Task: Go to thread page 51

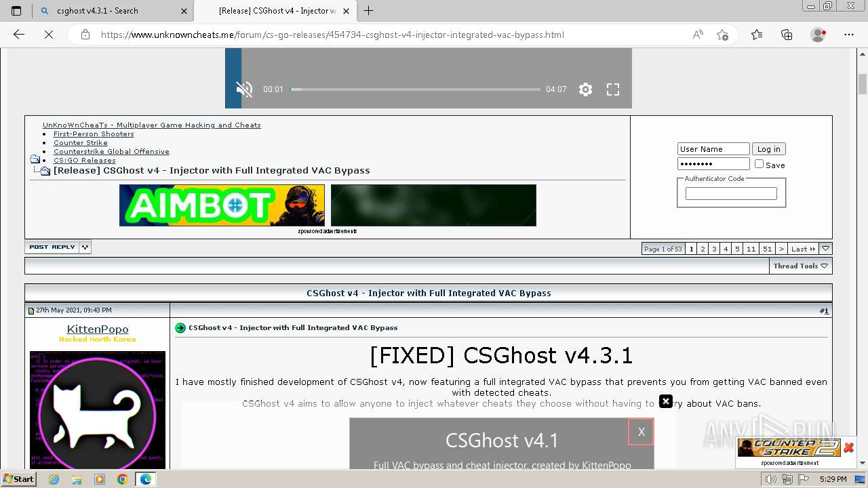Action: point(767,249)
